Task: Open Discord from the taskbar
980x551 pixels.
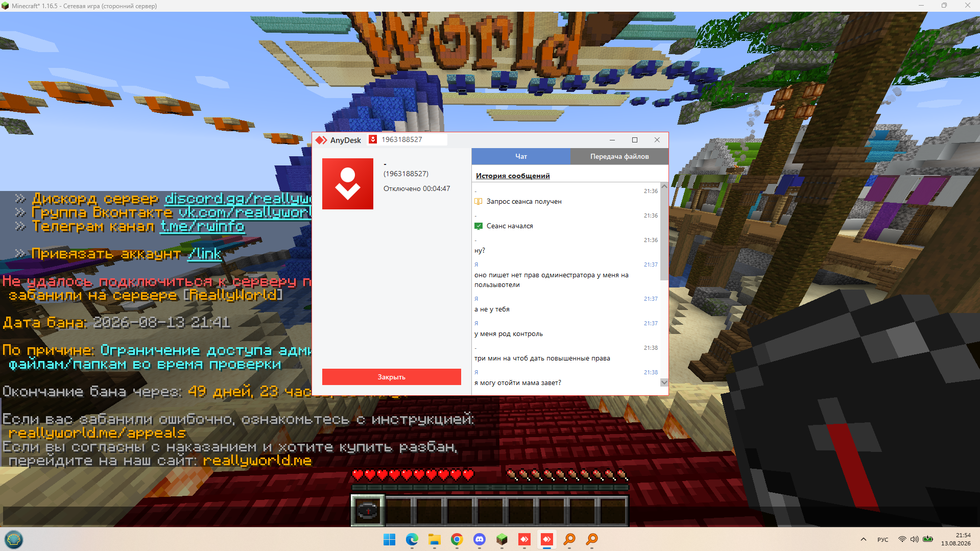Action: pyautogui.click(x=479, y=539)
